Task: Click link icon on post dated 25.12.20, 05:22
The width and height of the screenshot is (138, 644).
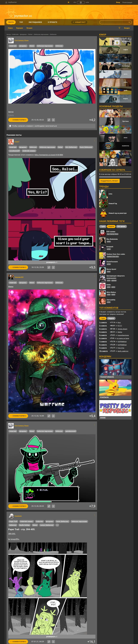Action: click(x=49, y=120)
